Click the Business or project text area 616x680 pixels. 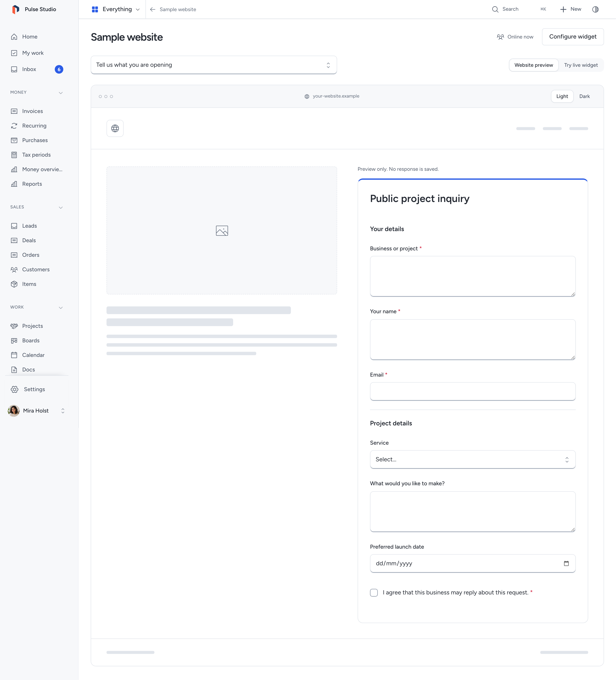(x=473, y=276)
